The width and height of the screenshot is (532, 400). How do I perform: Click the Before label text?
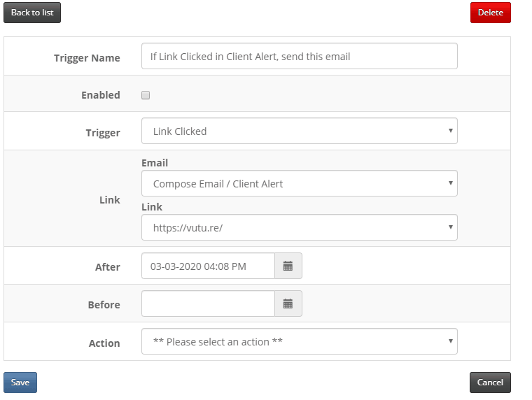(x=104, y=305)
